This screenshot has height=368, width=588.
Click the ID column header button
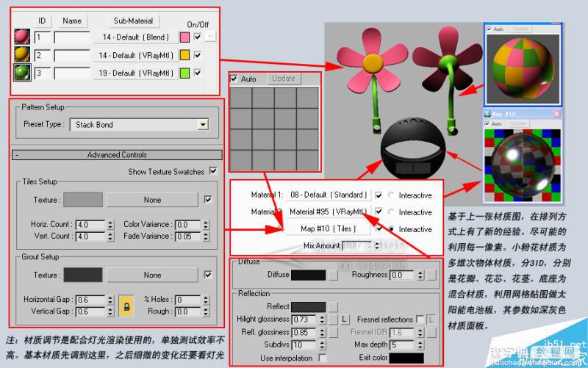(x=42, y=21)
